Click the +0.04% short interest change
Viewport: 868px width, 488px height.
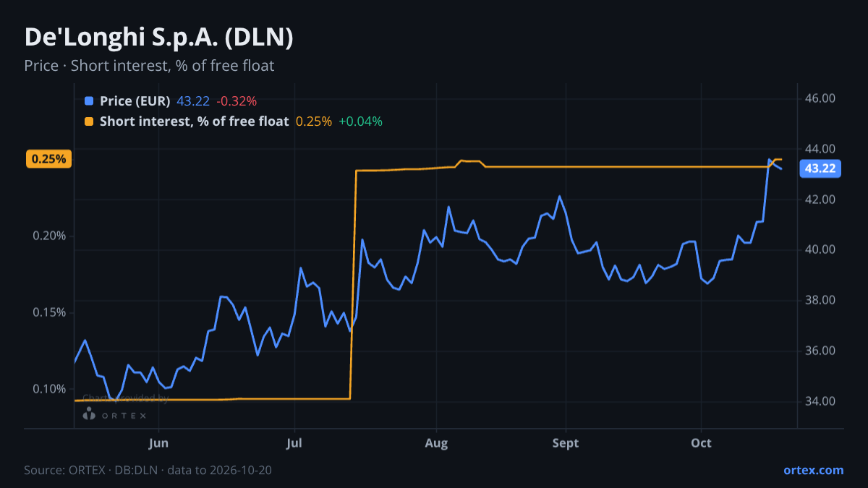point(360,121)
